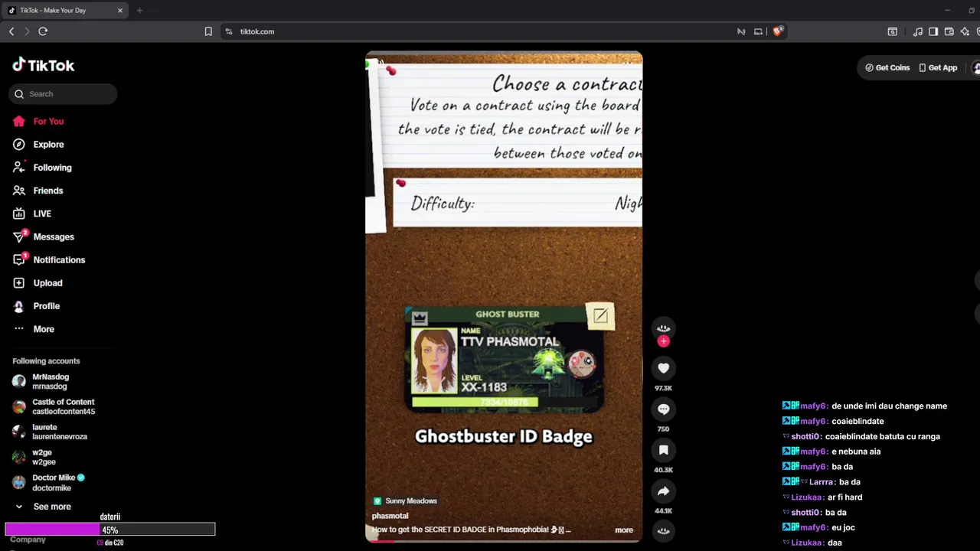Viewport: 980px width, 551px height.
Task: Click the datorii 45% progress bar
Action: pos(110,530)
